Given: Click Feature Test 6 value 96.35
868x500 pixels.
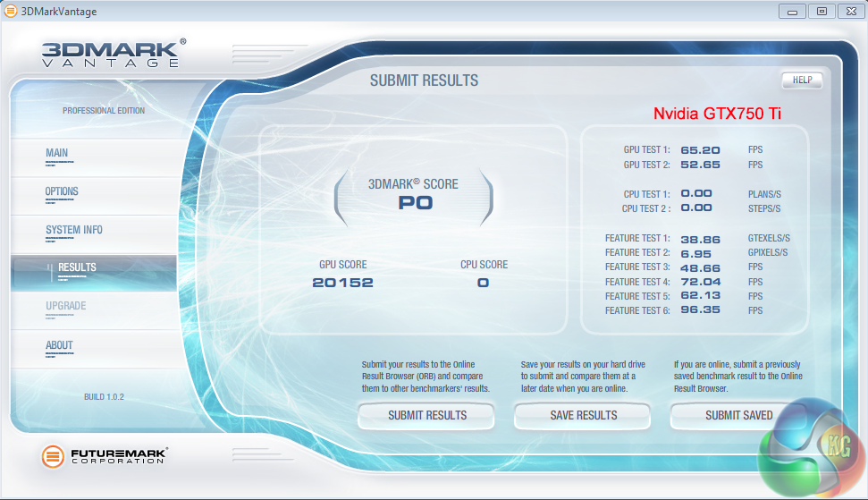Looking at the screenshot, I should [700, 309].
